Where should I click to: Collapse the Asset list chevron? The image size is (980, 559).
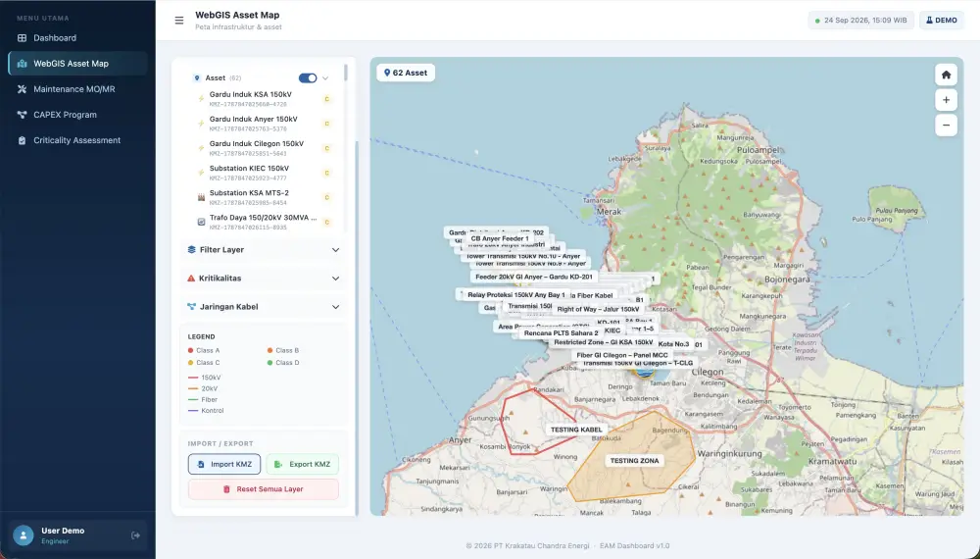click(x=325, y=78)
